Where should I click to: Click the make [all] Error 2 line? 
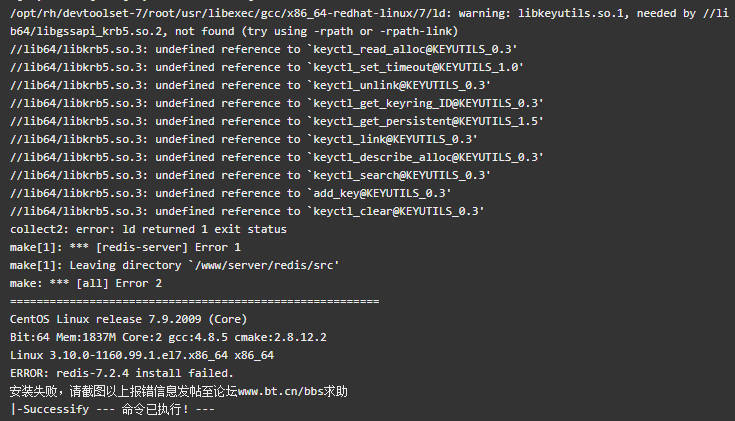tap(86, 283)
